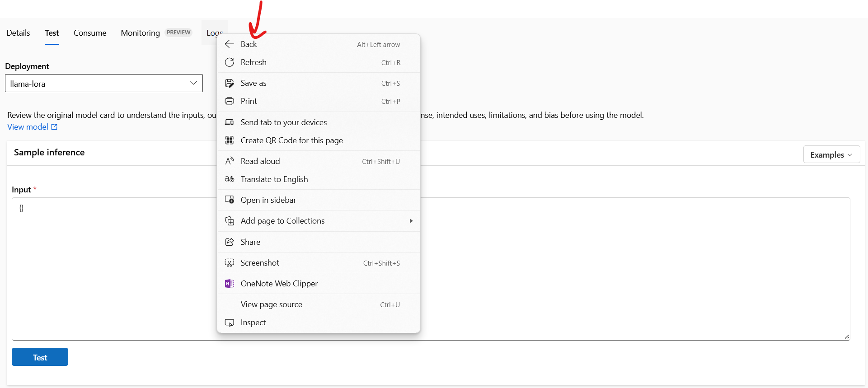
Task: Click external link icon beside View model
Action: [54, 127]
